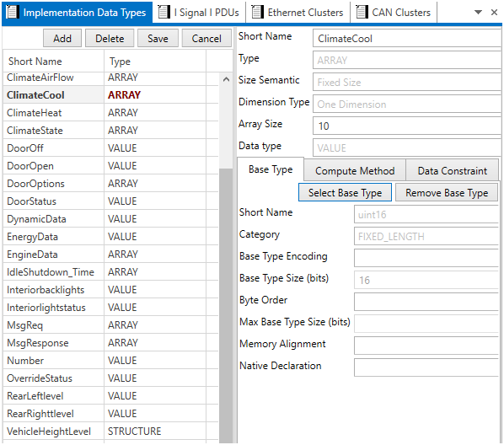
Task: Open the tab list dropdown arrow
Action: (x=478, y=12)
